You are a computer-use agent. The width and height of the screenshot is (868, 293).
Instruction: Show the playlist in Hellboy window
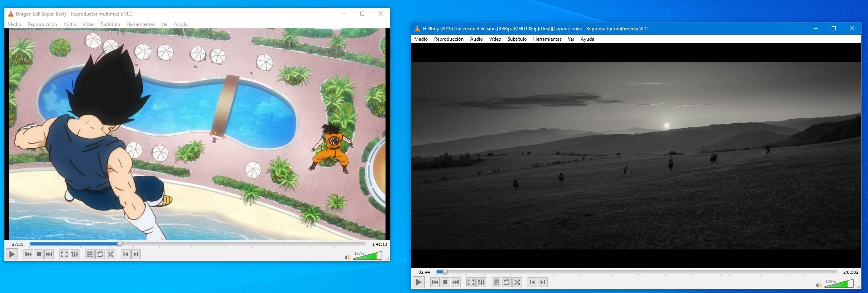(496, 282)
